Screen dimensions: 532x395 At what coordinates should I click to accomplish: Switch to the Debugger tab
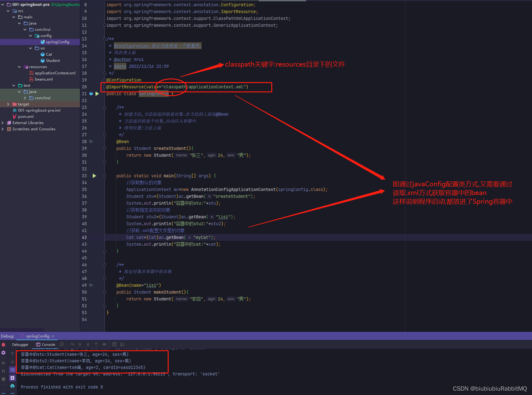tap(20, 345)
